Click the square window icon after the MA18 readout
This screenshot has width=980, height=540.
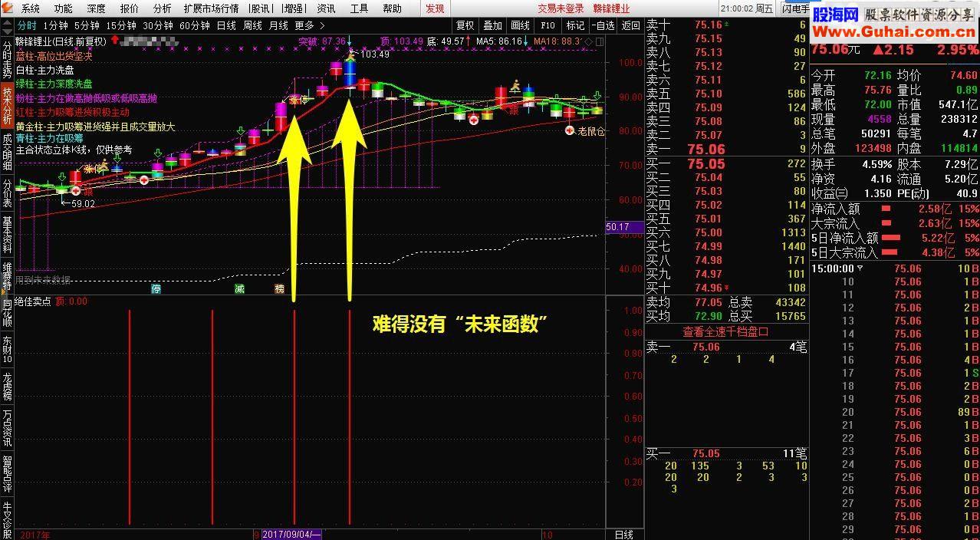point(599,41)
